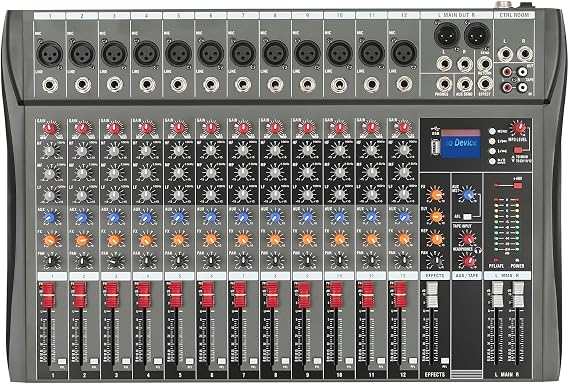
Task: Click the L R main LED level meter
Action: point(507,225)
